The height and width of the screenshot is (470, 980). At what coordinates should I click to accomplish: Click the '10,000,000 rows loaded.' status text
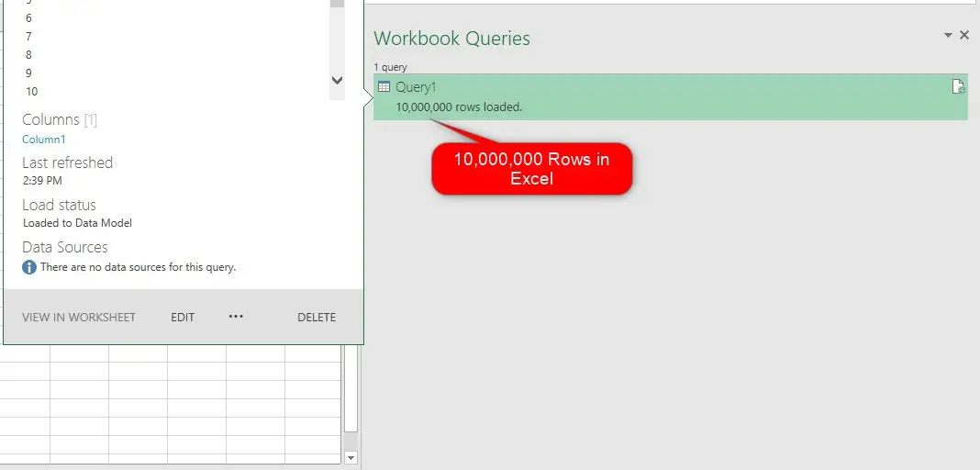pyautogui.click(x=459, y=107)
